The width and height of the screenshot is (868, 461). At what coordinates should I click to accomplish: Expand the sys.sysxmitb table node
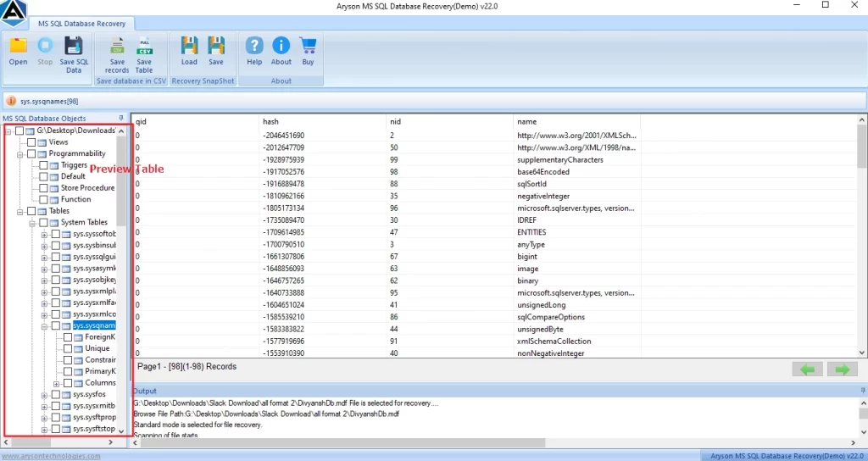pyautogui.click(x=44, y=407)
